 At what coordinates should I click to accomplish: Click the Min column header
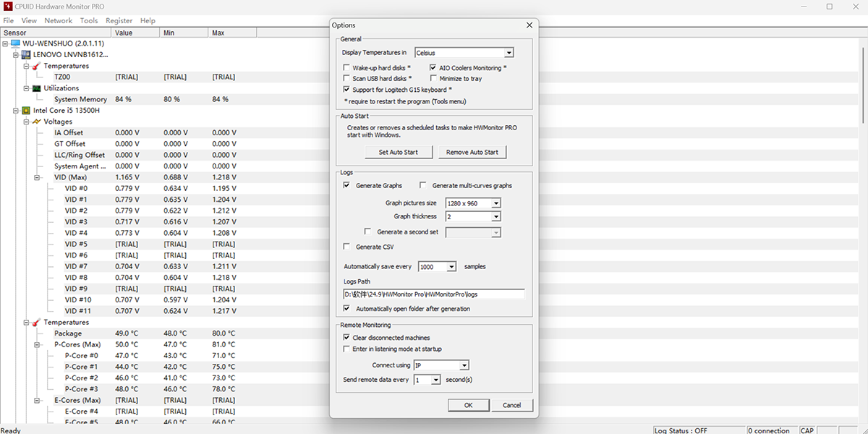coord(184,33)
